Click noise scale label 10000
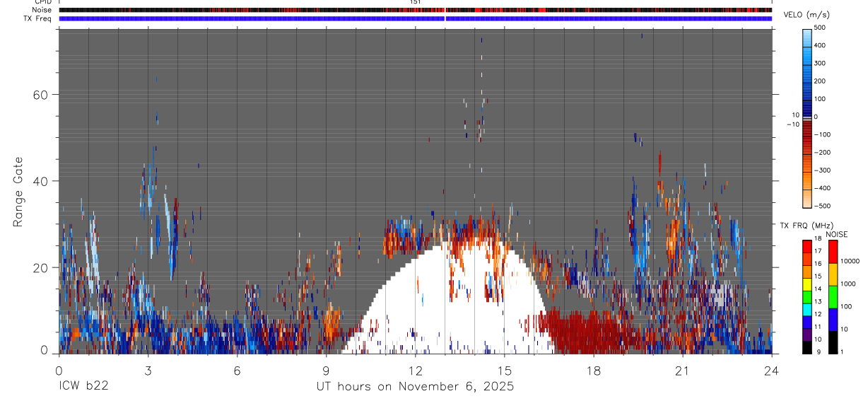The width and height of the screenshot is (868, 401). tap(850, 262)
